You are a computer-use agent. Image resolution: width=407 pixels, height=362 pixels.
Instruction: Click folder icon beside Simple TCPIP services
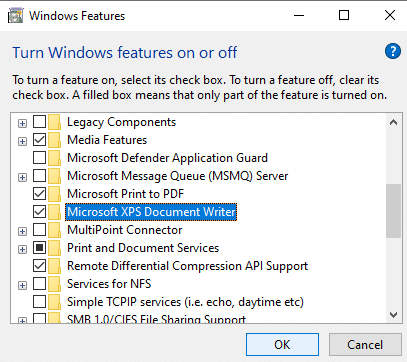(54, 302)
